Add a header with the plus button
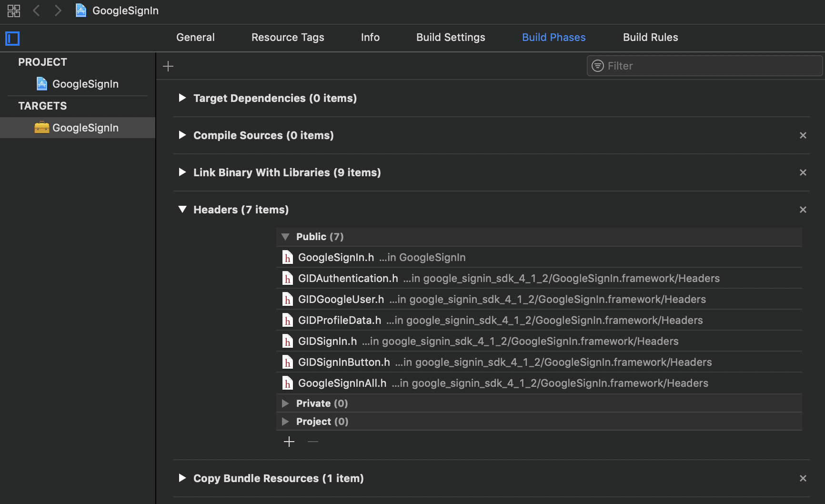Viewport: 825px width, 504px height. 289,442
